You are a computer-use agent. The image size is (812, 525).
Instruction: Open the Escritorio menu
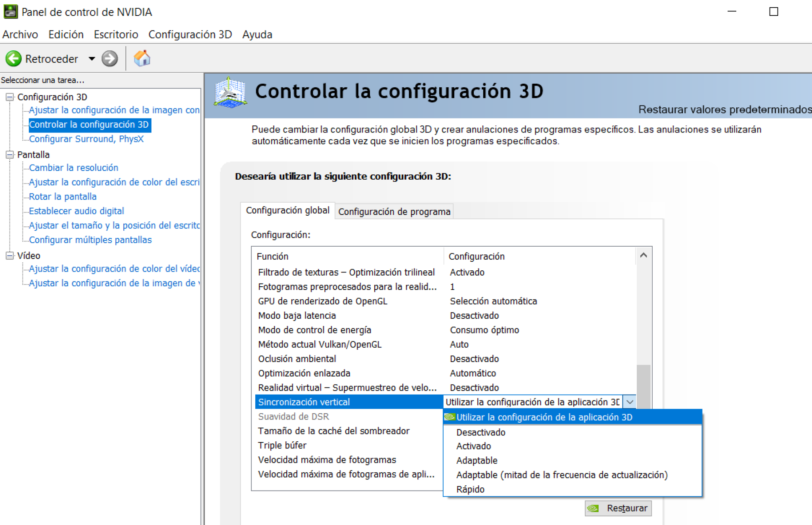(x=116, y=34)
